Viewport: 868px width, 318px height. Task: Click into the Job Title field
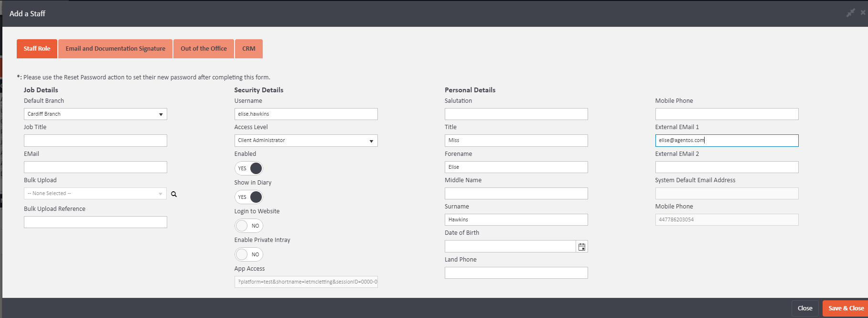click(x=96, y=141)
